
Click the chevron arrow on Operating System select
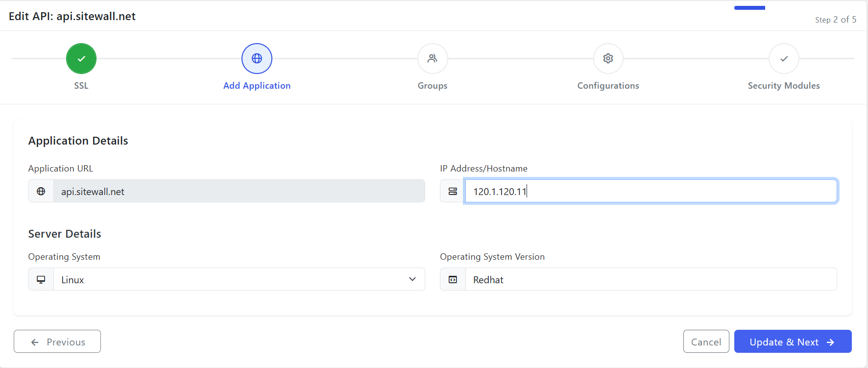[412, 279]
